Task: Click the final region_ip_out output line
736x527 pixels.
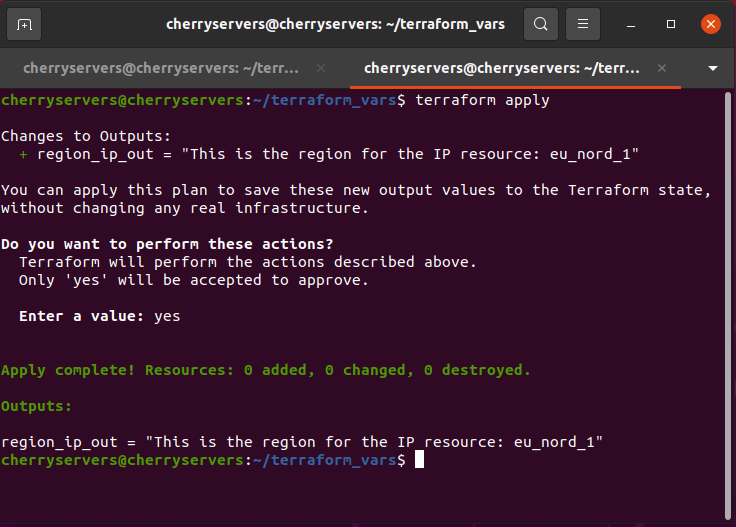Action: (302, 441)
